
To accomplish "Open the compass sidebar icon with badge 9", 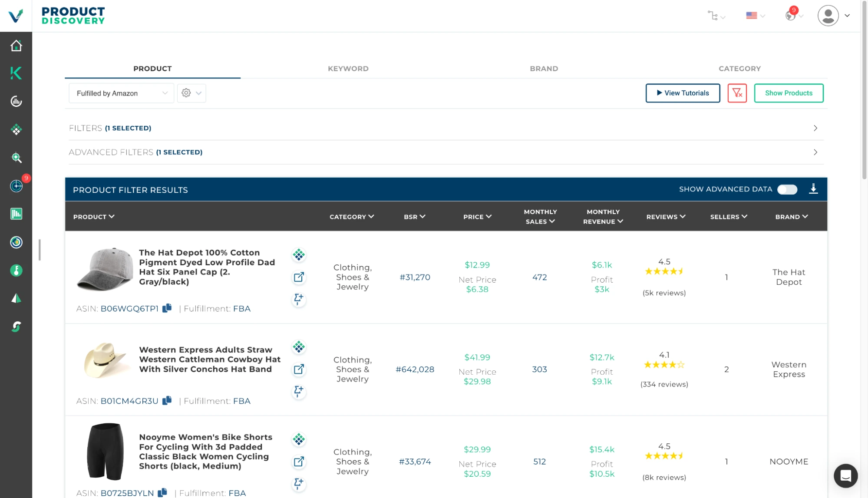I will point(16,186).
